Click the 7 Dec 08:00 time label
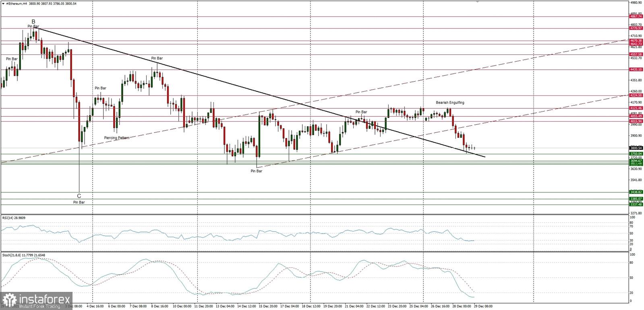The width and height of the screenshot is (644, 310). point(138,306)
